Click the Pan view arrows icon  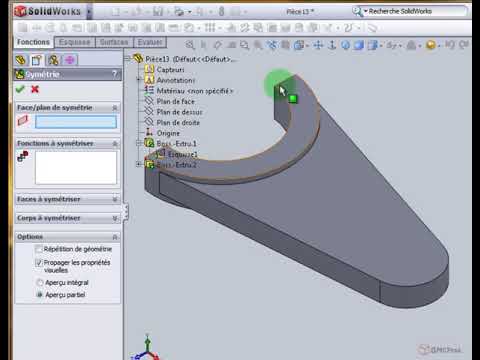[x=318, y=44]
